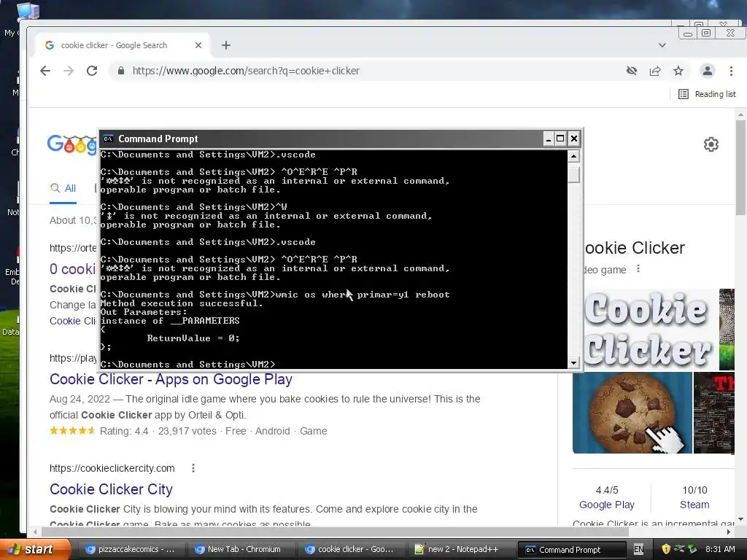Switch to cookie clicker taskbar button
Viewport: 747px width, 560px height.
[x=350, y=549]
